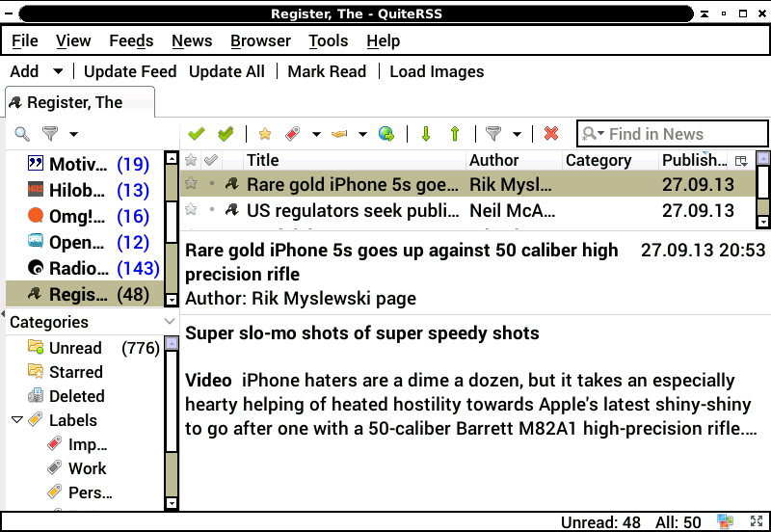Click the Register feed icon in feed list

pyautogui.click(x=35, y=294)
